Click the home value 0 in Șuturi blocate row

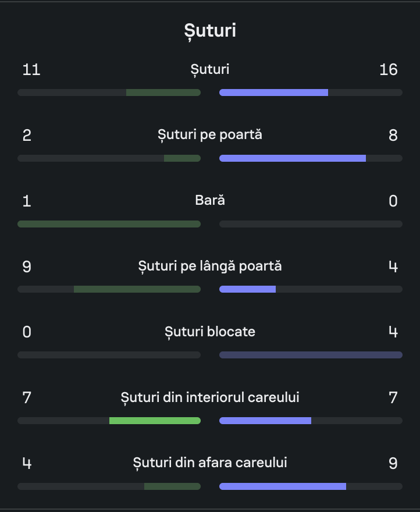tap(27, 332)
